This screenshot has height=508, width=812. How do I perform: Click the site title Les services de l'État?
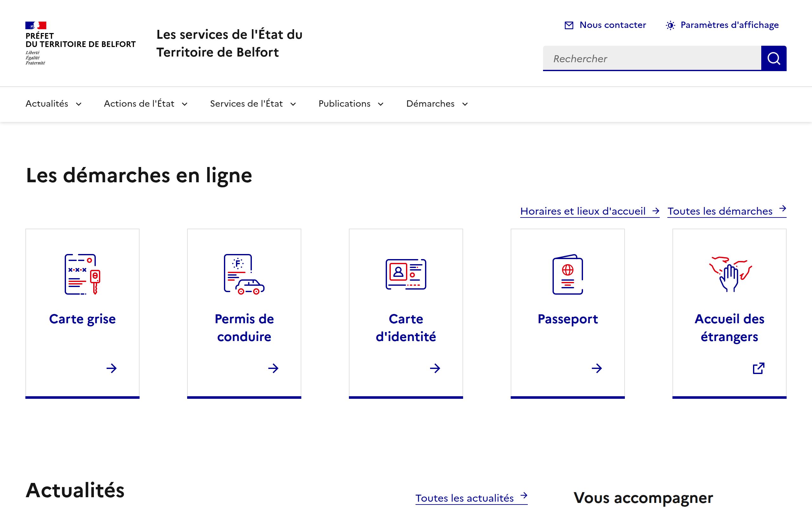230,43
